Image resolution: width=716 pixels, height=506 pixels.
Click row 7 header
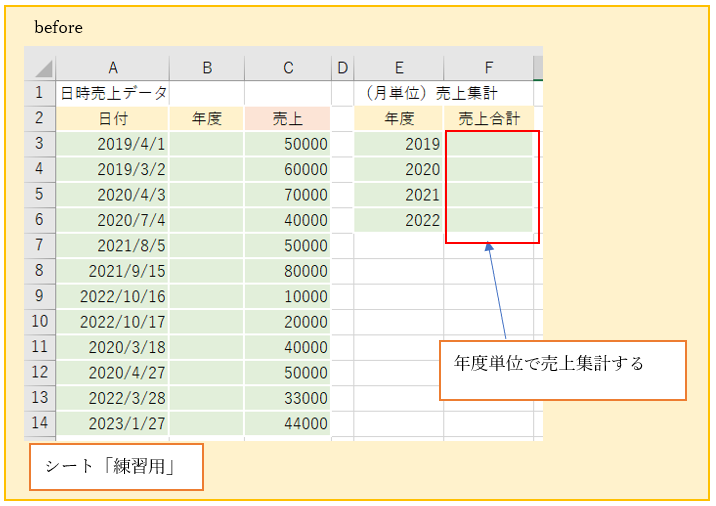click(x=40, y=246)
